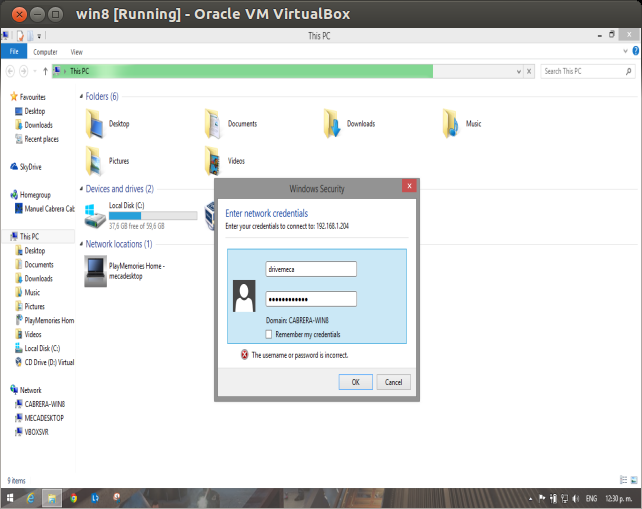Go up one level arrow

[45, 71]
